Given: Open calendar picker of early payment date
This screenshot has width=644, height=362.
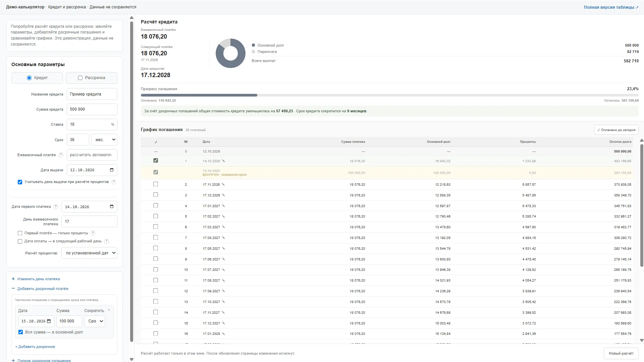Looking at the screenshot, I should pos(49,321).
